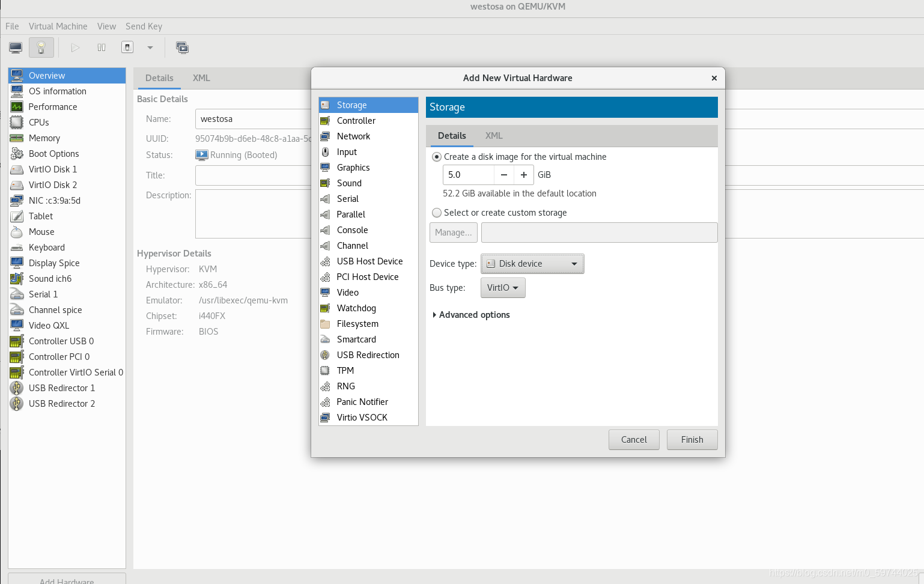The image size is (924, 584).
Task: Enable creating a disk image for the VM
Action: click(436, 157)
